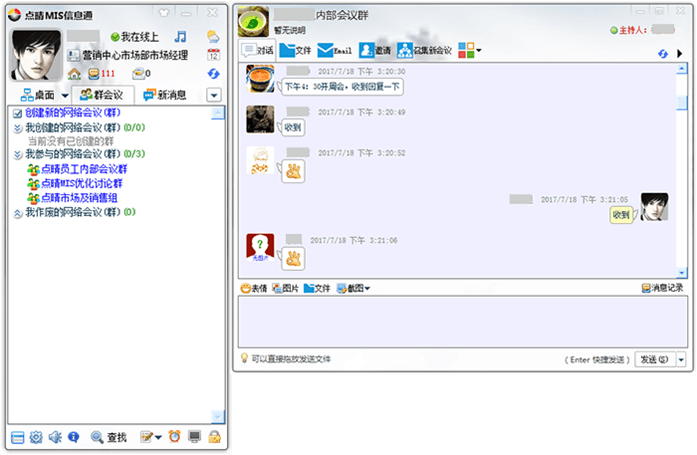Open the settings gear in bottom toolbar
The width and height of the screenshot is (697, 455).
tap(36, 437)
